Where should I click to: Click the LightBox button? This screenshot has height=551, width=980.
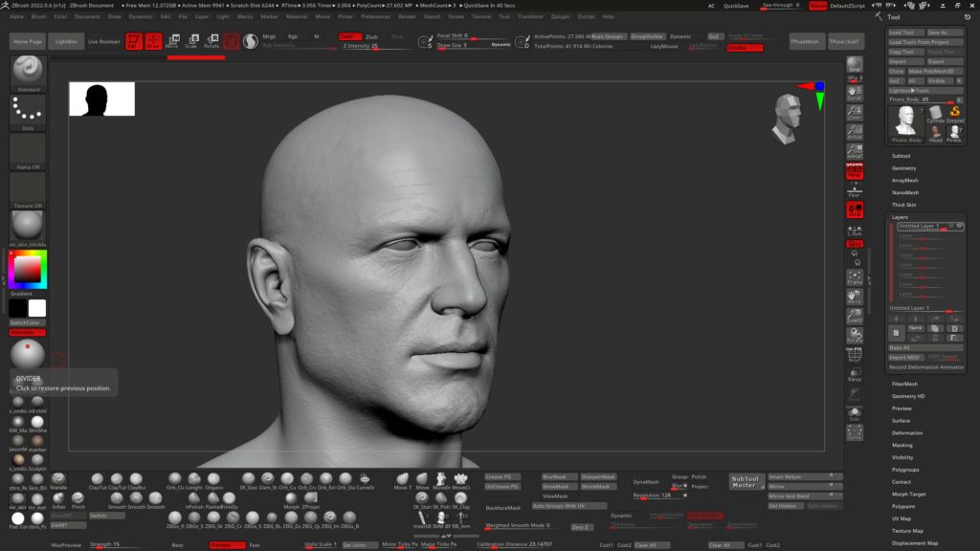66,42
